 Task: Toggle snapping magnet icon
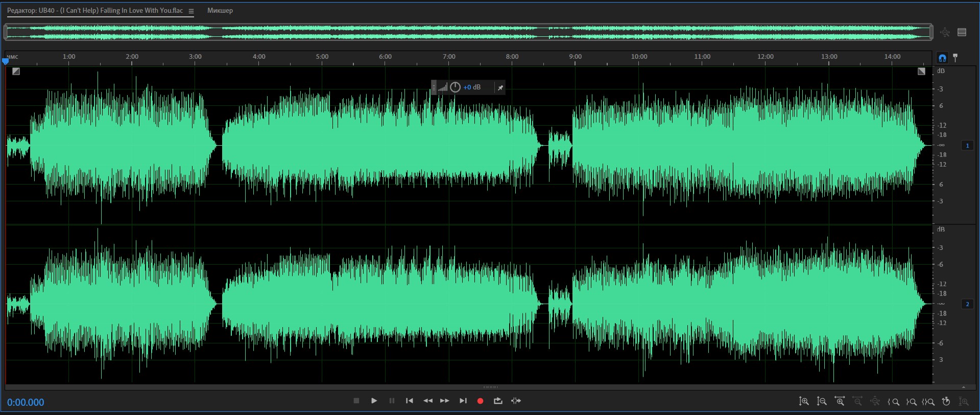942,58
